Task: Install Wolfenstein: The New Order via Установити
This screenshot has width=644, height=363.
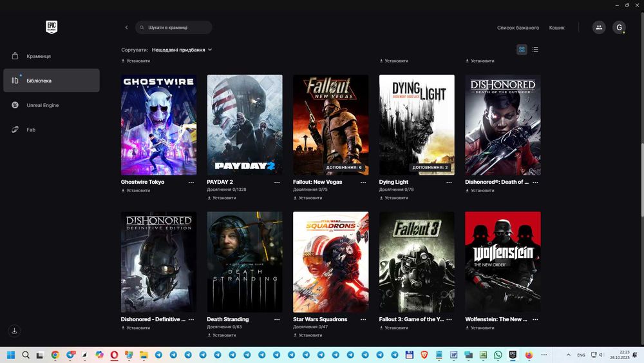Action: [x=480, y=328]
